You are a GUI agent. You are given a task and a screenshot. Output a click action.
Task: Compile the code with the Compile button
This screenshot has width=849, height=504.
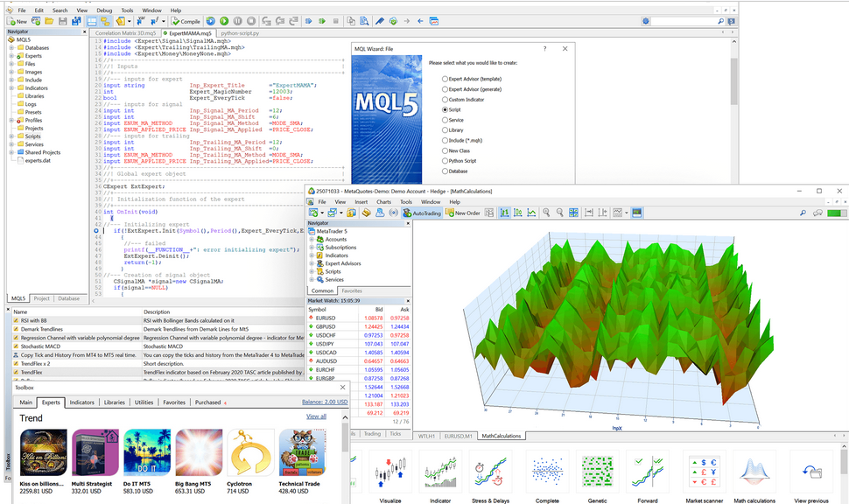(186, 22)
